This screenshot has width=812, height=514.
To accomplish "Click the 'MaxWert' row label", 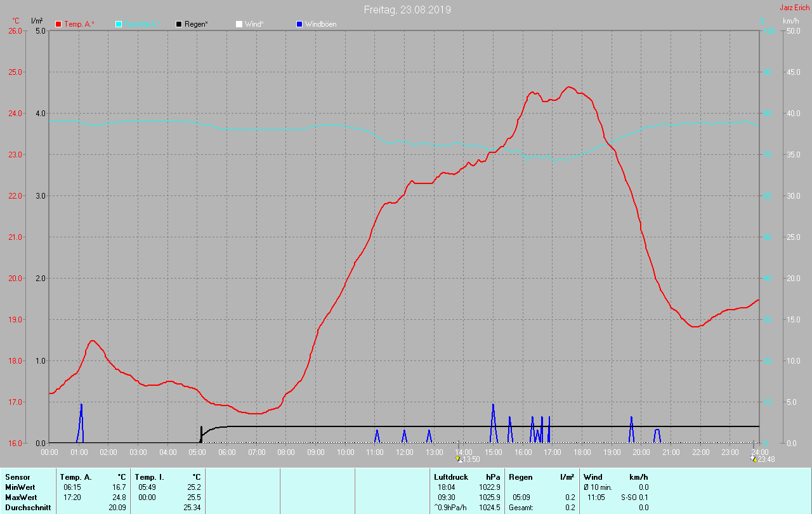I will [20, 497].
